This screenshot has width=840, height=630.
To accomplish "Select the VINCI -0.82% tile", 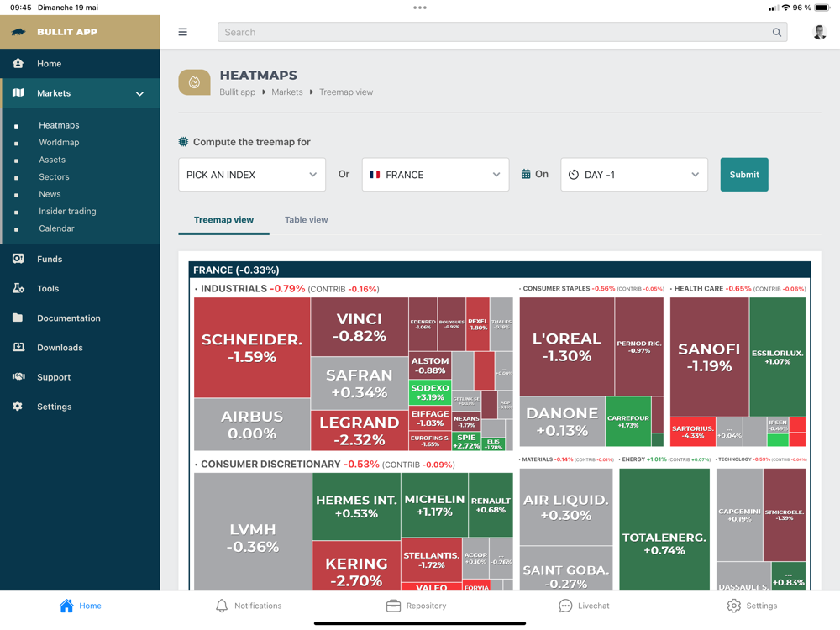I will tap(360, 327).
